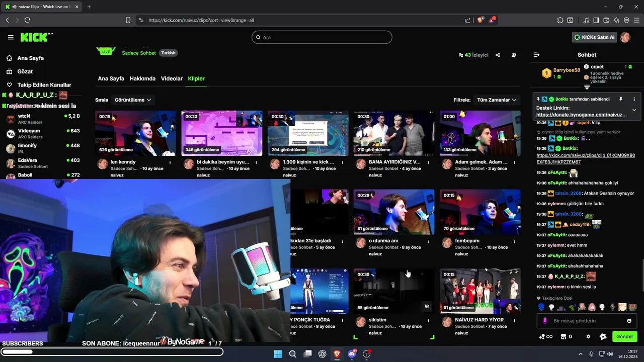Image resolution: width=644 pixels, height=362 pixels.
Task: Open the Tüm Zamanlar filter dropdown
Action: click(497, 100)
